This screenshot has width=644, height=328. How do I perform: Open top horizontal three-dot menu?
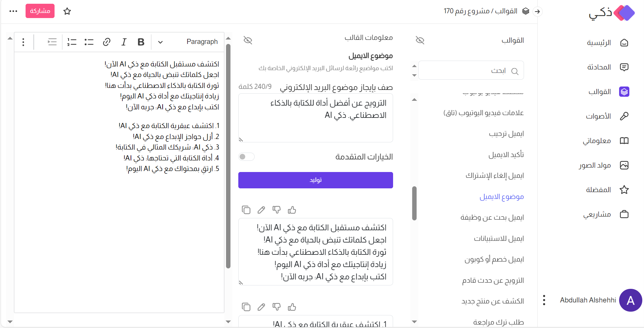pyautogui.click(x=13, y=11)
